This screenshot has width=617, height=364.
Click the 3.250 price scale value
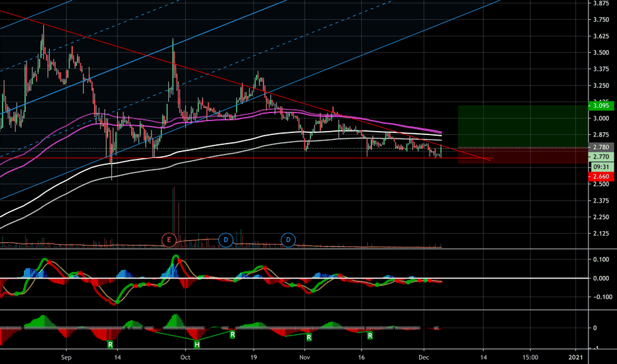[601, 86]
